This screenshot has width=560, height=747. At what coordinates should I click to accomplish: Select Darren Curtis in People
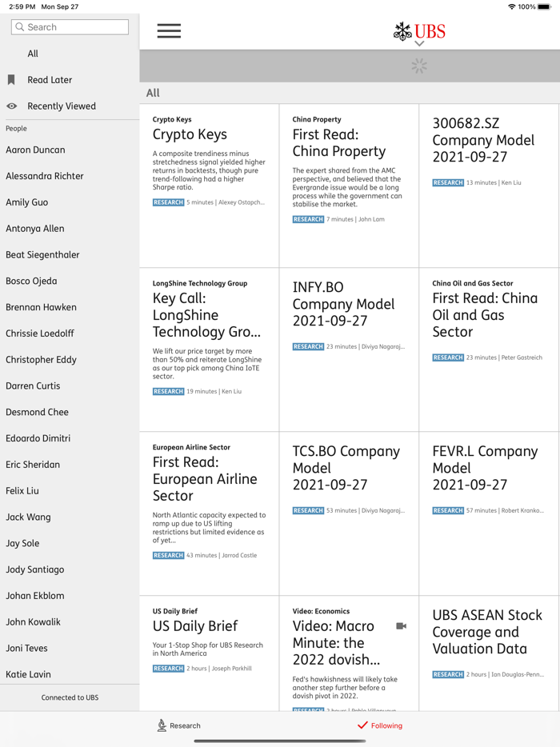(x=33, y=385)
